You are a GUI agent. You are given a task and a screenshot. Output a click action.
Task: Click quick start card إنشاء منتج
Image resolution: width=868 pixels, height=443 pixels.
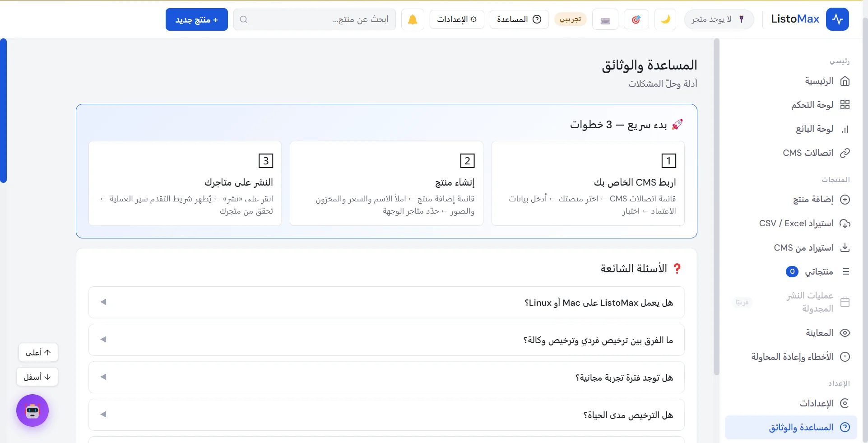click(x=386, y=183)
